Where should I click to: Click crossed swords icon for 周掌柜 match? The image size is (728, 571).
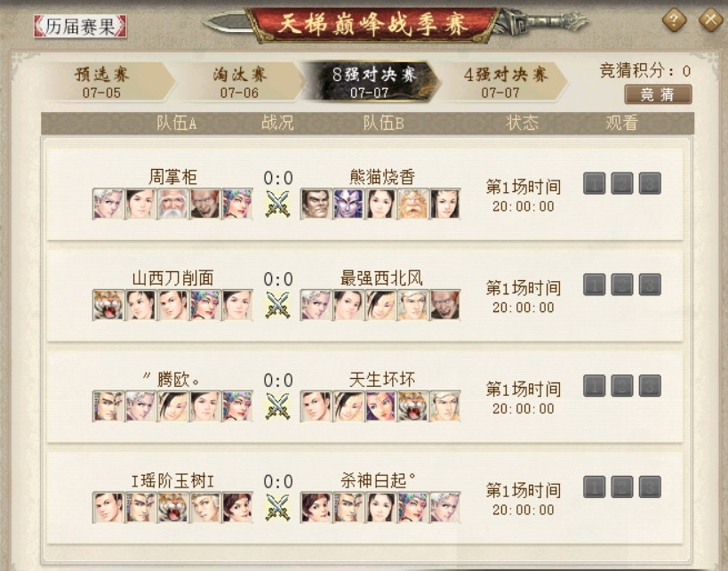(x=277, y=204)
